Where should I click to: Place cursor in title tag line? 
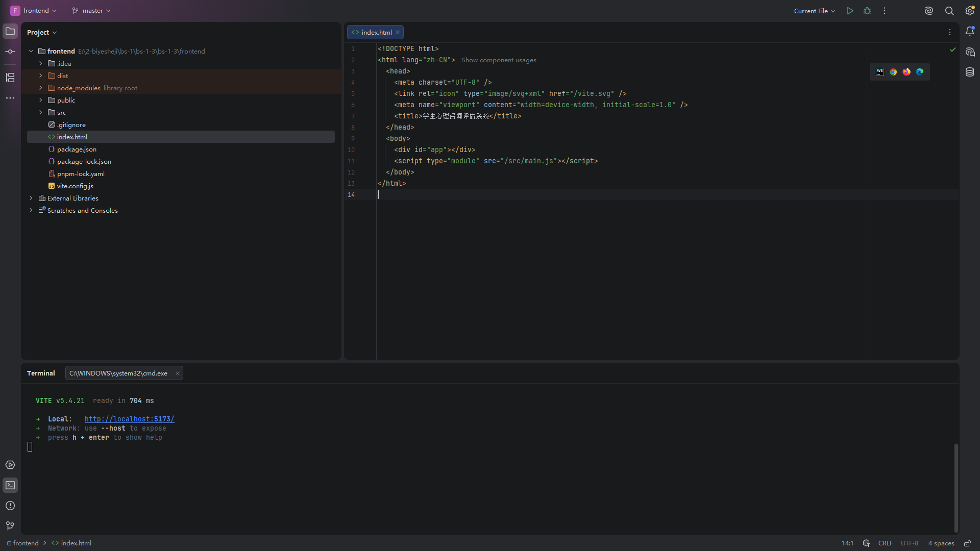coord(458,116)
